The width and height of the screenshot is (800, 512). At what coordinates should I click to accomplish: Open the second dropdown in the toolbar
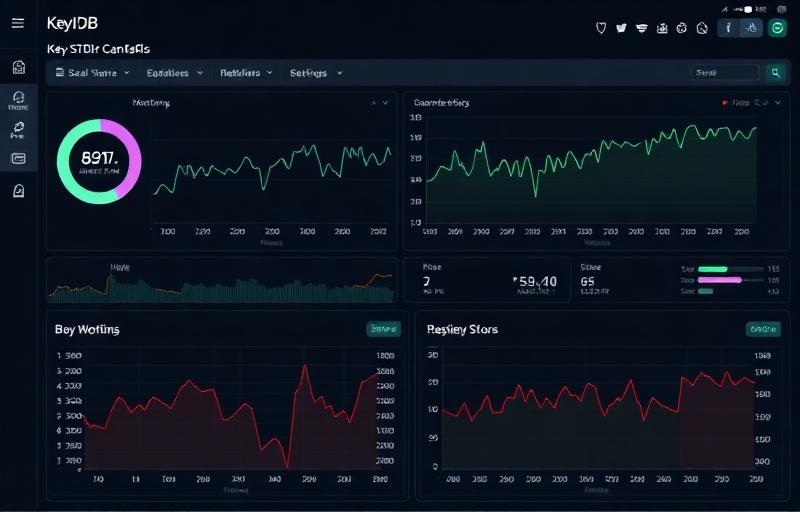[174, 73]
